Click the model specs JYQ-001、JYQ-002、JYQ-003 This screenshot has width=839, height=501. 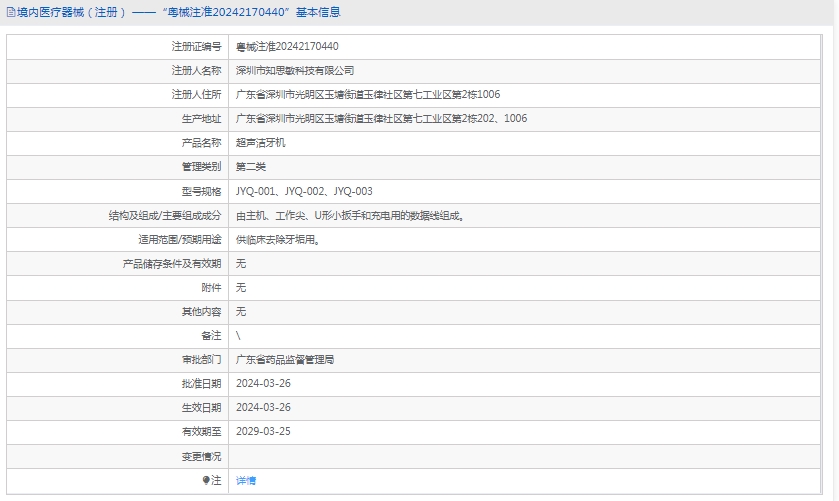click(x=304, y=191)
